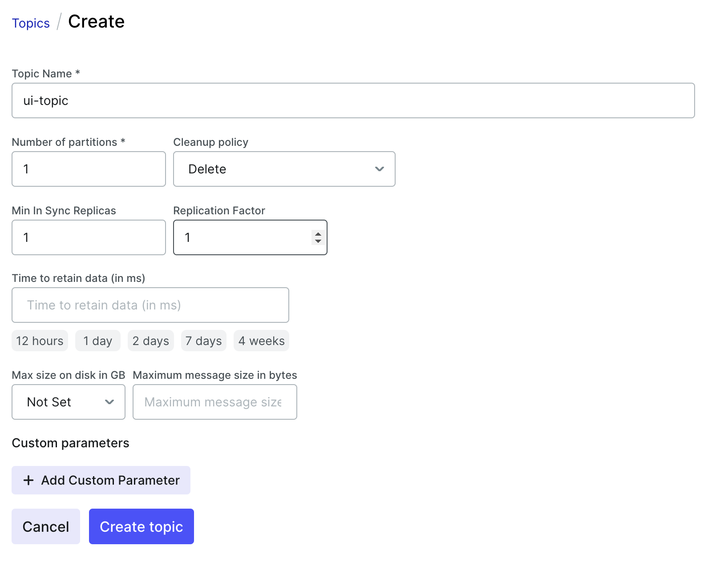Click the Create topic button
Image resolution: width=728 pixels, height=562 pixels.
tap(142, 526)
